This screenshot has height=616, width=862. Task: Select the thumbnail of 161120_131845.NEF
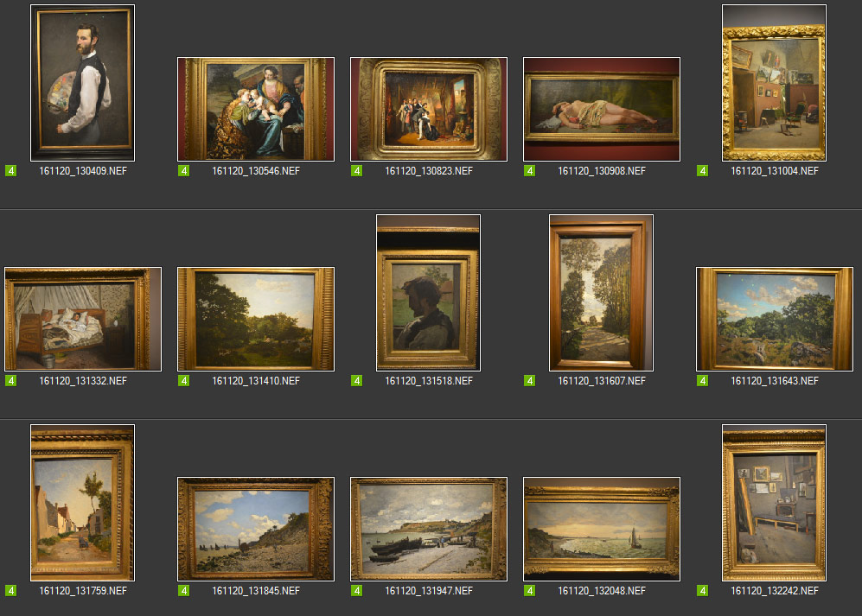(256, 530)
